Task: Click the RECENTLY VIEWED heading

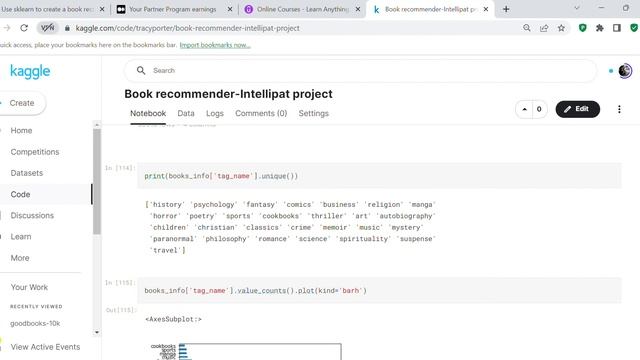Action: pyautogui.click(x=36, y=307)
